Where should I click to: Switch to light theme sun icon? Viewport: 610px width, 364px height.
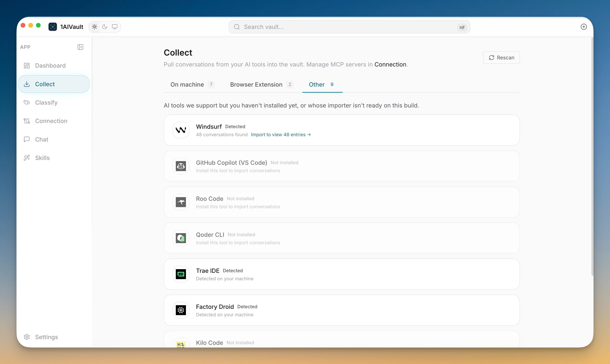coord(95,27)
